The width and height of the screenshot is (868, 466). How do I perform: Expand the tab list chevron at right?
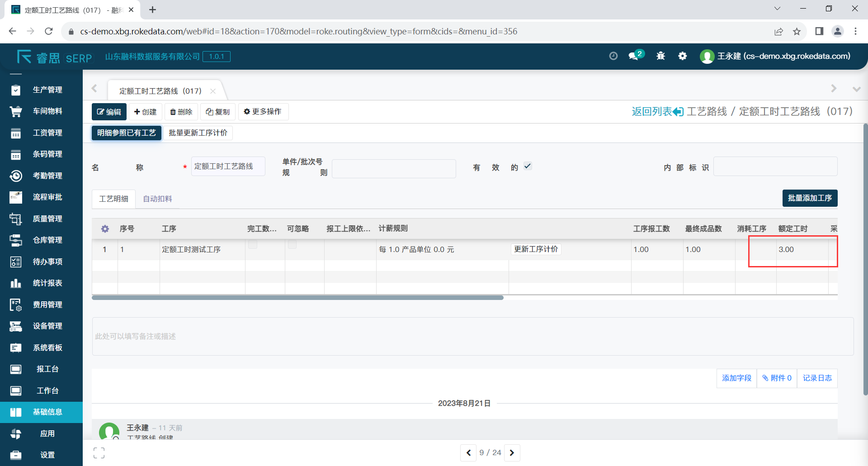tap(856, 89)
